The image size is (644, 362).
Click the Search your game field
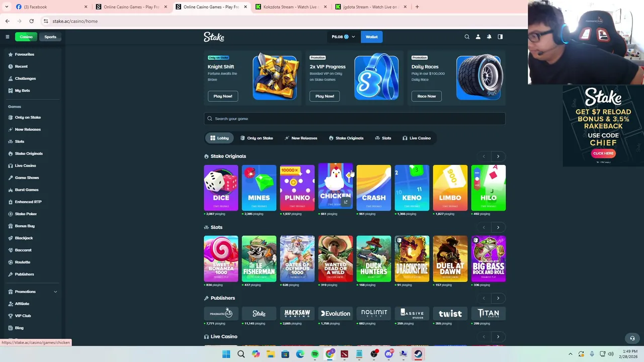[x=355, y=119]
